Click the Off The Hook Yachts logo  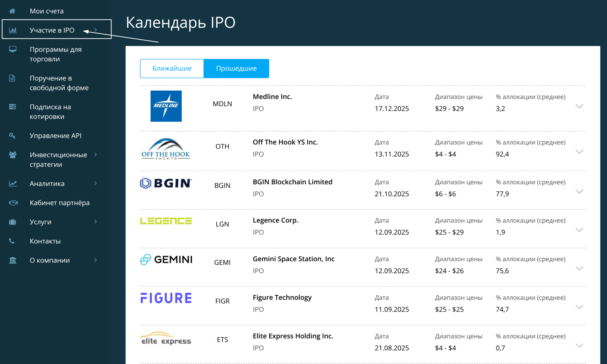(166, 149)
